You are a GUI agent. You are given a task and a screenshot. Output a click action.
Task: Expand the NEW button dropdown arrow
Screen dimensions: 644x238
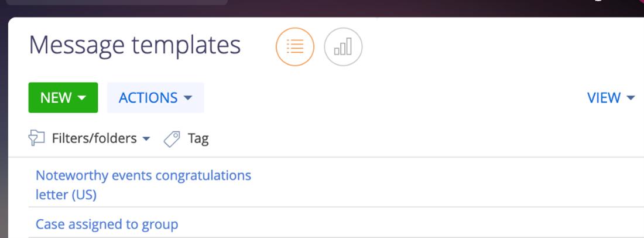pos(82,98)
